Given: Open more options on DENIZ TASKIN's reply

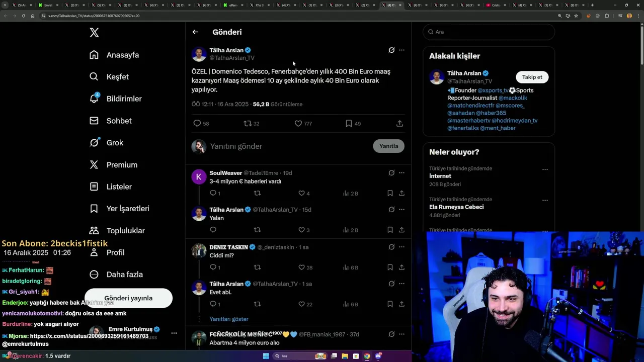Looking at the screenshot, I should click(401, 247).
